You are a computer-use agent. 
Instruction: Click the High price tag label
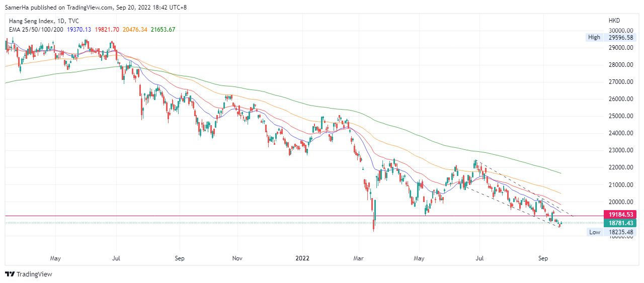tap(594, 37)
